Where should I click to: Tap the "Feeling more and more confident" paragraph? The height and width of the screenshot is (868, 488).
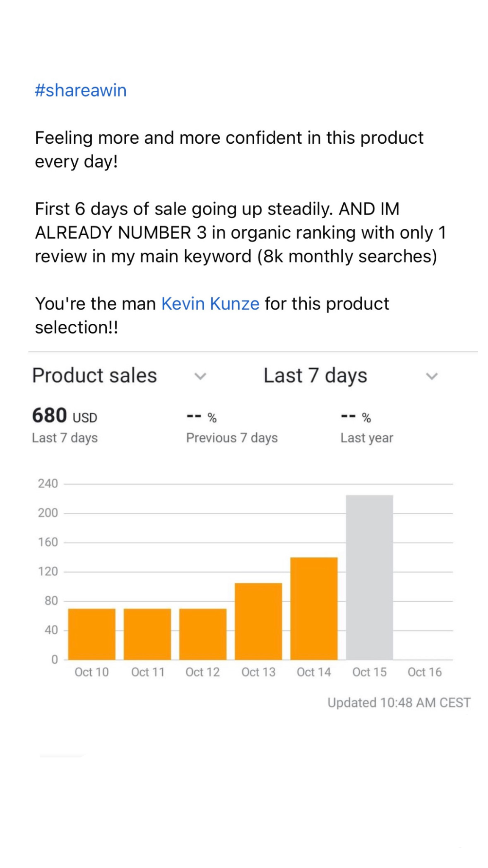point(229,149)
